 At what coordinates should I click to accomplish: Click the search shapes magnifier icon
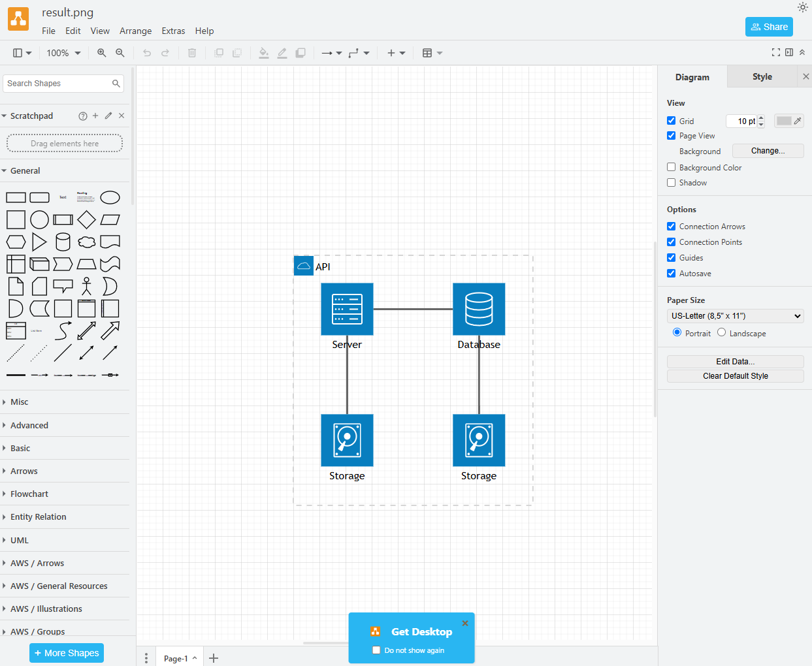[116, 84]
